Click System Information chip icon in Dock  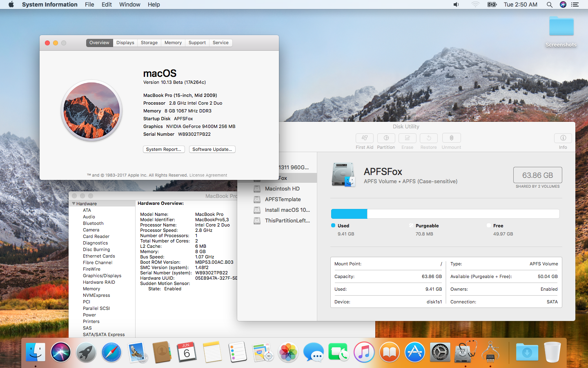tap(490, 352)
